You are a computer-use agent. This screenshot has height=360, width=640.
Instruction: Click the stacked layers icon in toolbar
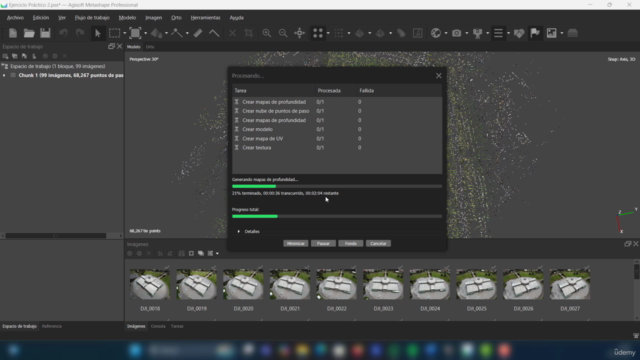tap(573, 33)
